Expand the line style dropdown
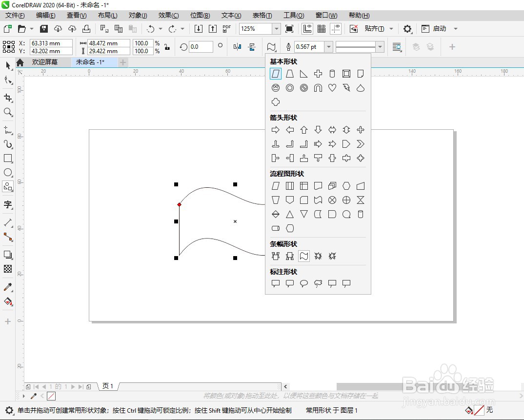 pos(380,47)
